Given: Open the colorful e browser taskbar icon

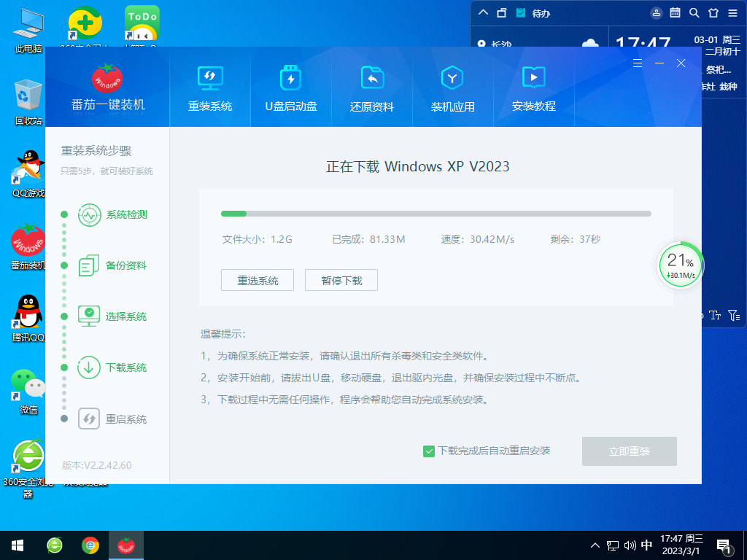Looking at the screenshot, I should (90, 545).
